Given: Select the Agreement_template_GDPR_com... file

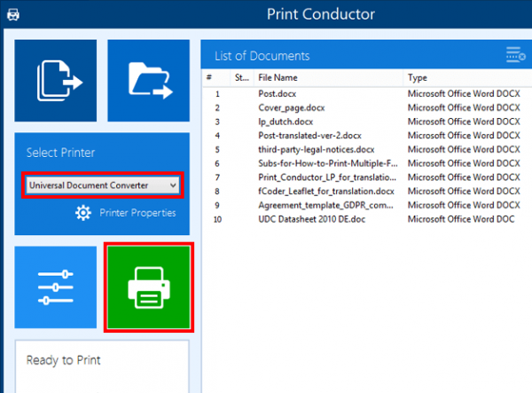Looking at the screenshot, I should click(x=325, y=205).
